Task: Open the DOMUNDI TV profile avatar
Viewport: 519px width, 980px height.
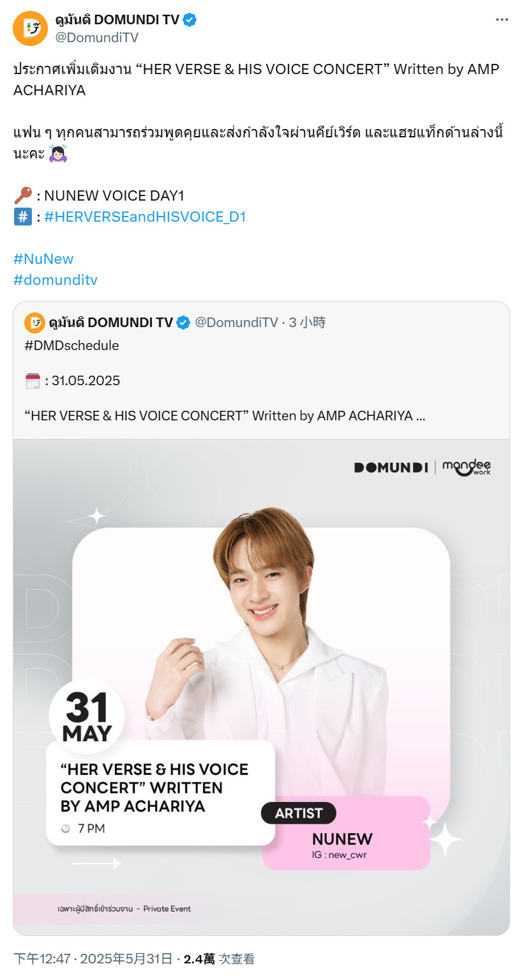Action: (x=31, y=28)
